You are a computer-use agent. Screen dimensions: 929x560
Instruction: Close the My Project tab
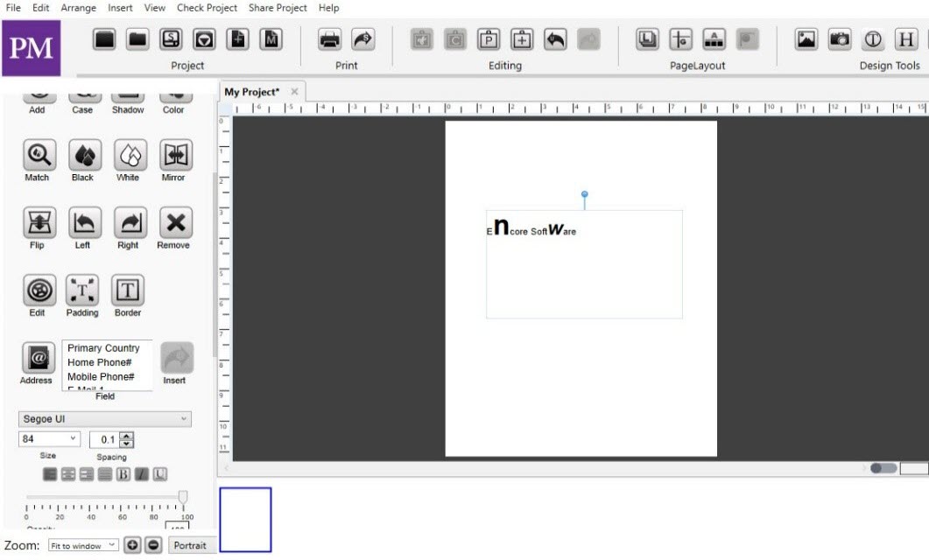[x=294, y=92]
